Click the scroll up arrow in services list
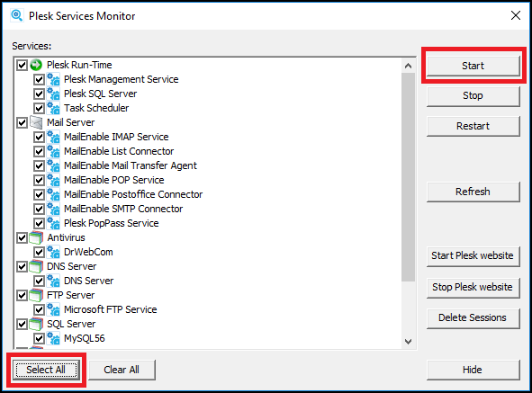This screenshot has height=393, width=532. point(408,66)
